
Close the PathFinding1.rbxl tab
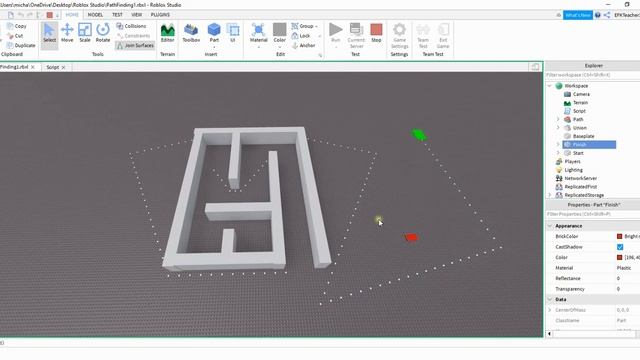click(x=33, y=67)
